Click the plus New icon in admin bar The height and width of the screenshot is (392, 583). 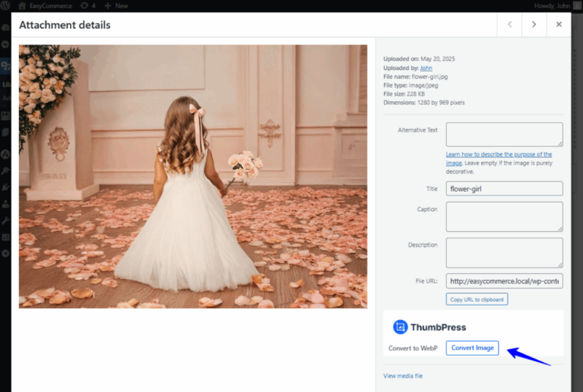click(109, 5)
